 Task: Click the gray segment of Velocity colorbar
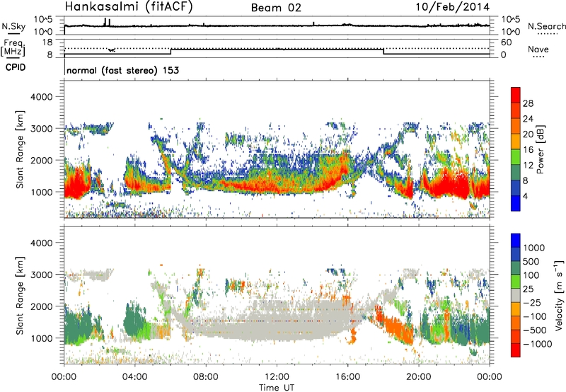tap(516, 295)
